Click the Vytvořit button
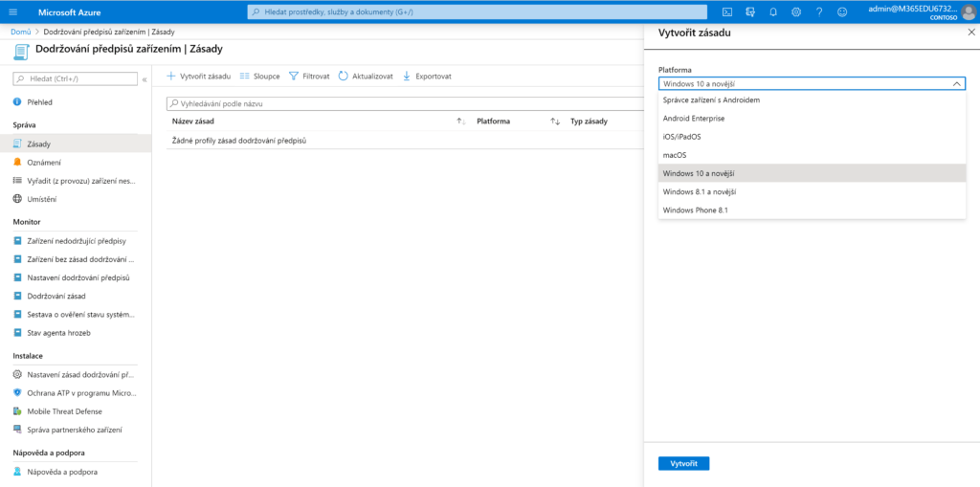The image size is (980, 487). (683, 463)
